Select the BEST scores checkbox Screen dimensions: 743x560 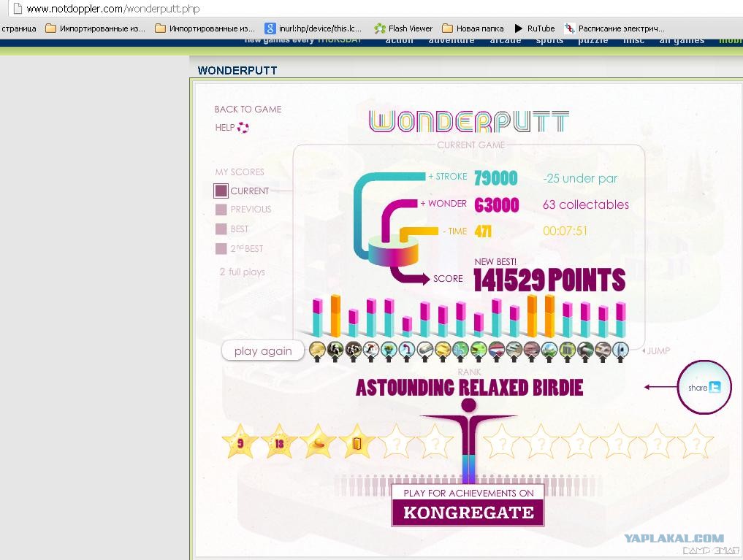[x=221, y=229]
